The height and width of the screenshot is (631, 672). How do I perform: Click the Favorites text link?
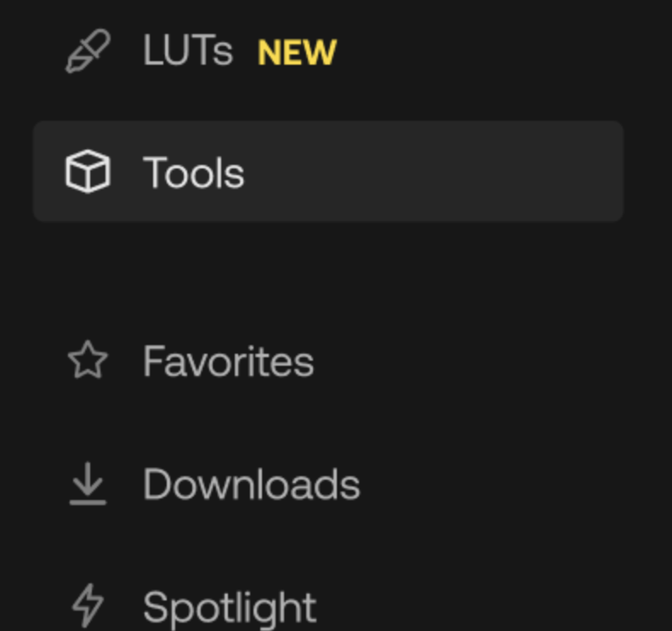point(228,361)
